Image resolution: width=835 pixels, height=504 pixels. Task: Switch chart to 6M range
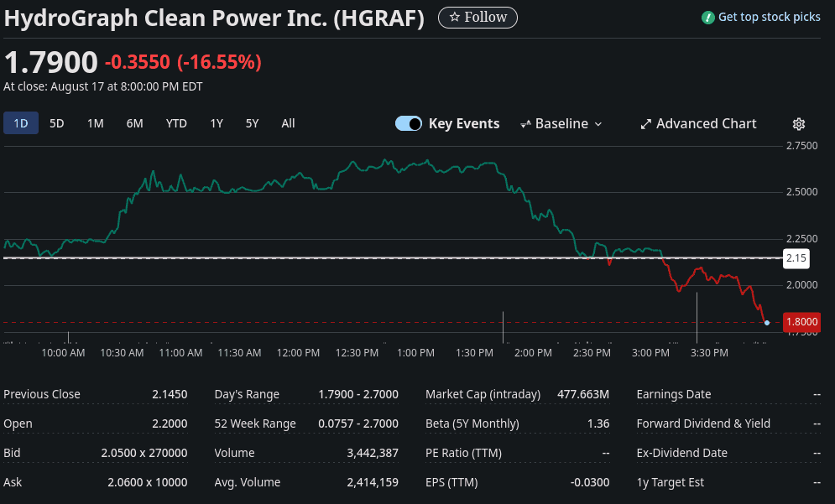click(135, 124)
